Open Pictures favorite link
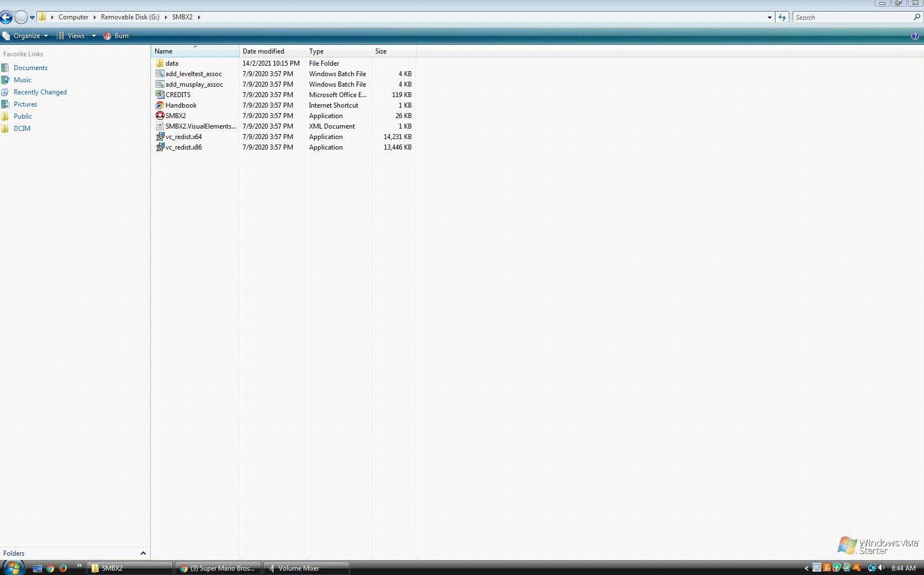 (25, 104)
